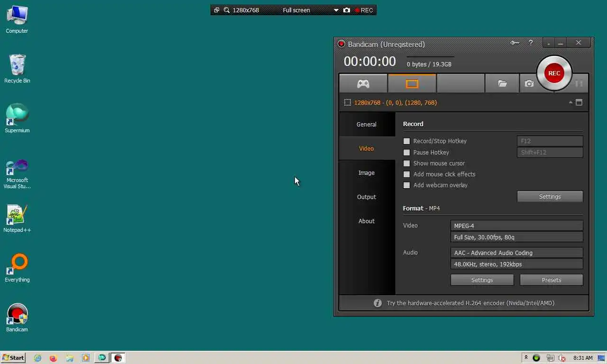Enable the Pause Hotkey checkbox

406,153
